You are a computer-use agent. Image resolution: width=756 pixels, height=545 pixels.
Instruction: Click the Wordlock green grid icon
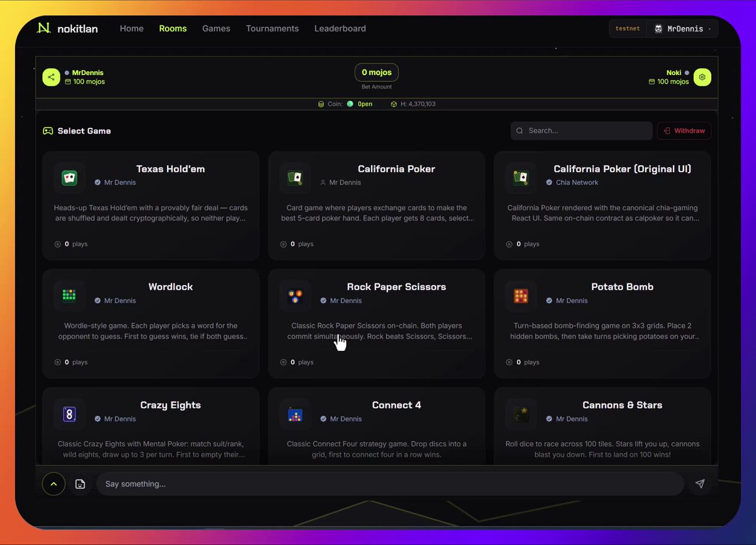69,296
